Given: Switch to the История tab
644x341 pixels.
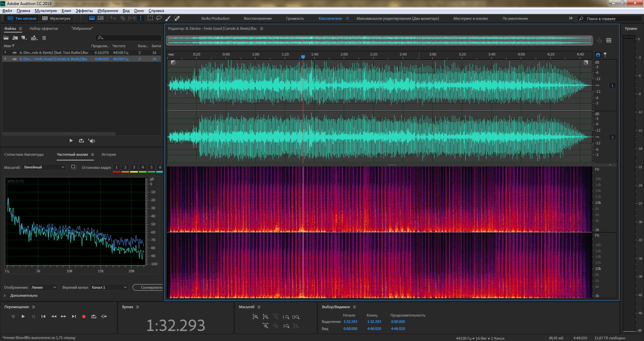Looking at the screenshot, I should pos(109,154).
